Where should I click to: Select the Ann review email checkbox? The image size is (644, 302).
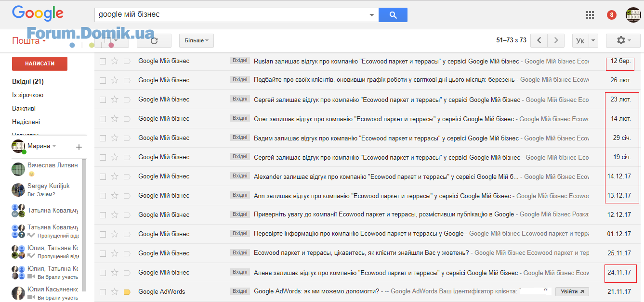(103, 196)
